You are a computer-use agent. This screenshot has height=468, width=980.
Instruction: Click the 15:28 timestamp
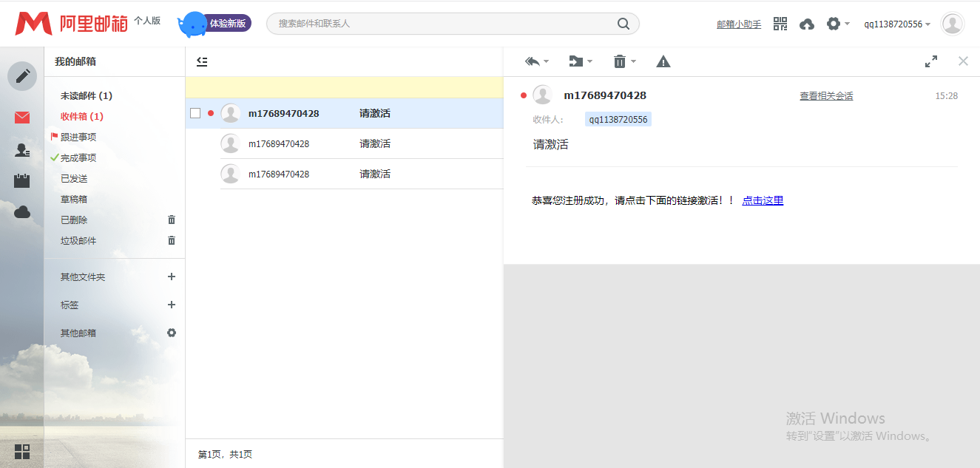pos(947,96)
